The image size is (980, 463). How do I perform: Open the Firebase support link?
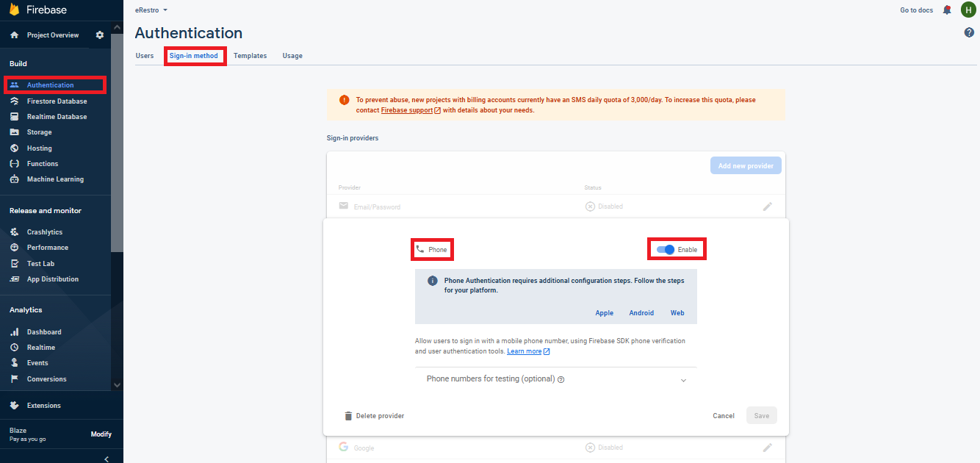click(406, 110)
